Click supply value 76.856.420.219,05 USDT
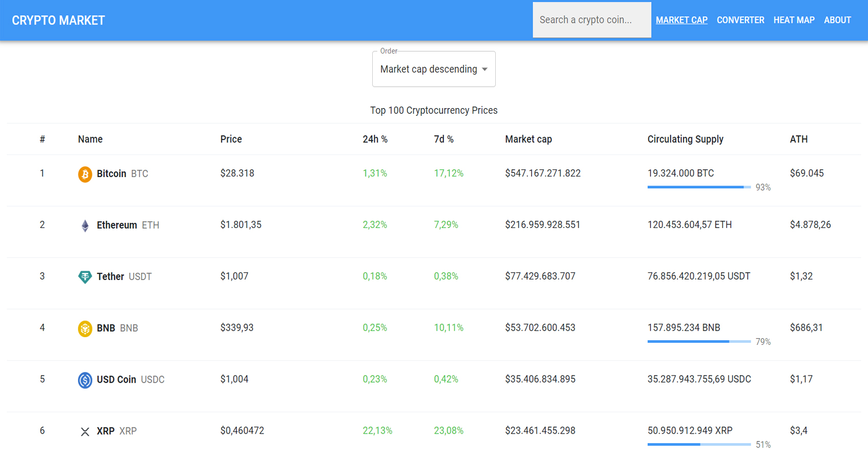The height and width of the screenshot is (455, 868). (x=698, y=276)
